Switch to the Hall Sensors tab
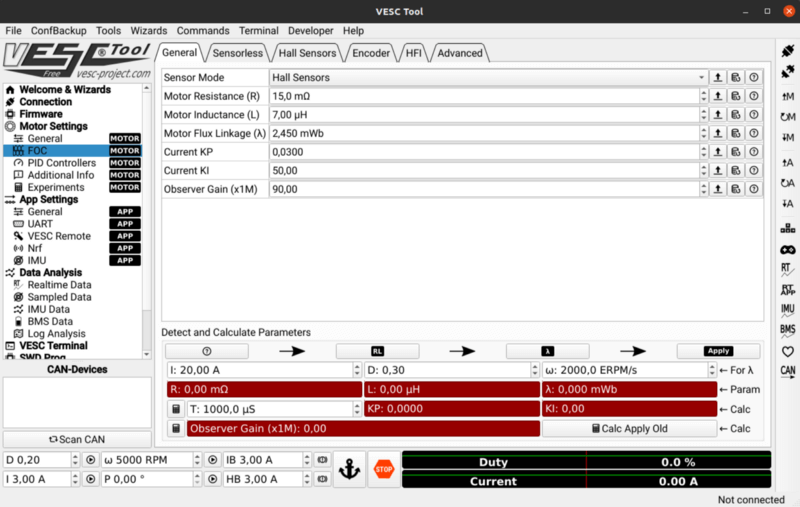This screenshot has height=507, width=800. 307,53
